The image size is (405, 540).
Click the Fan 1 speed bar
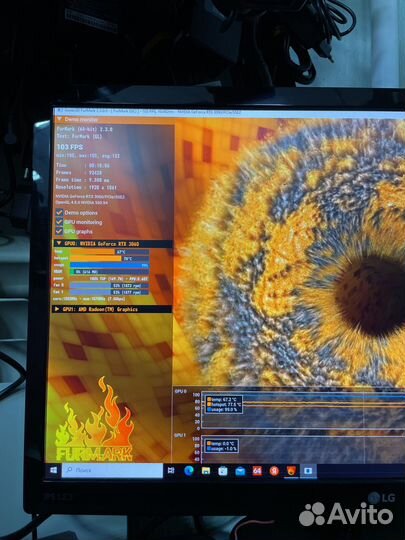[x=110, y=292]
